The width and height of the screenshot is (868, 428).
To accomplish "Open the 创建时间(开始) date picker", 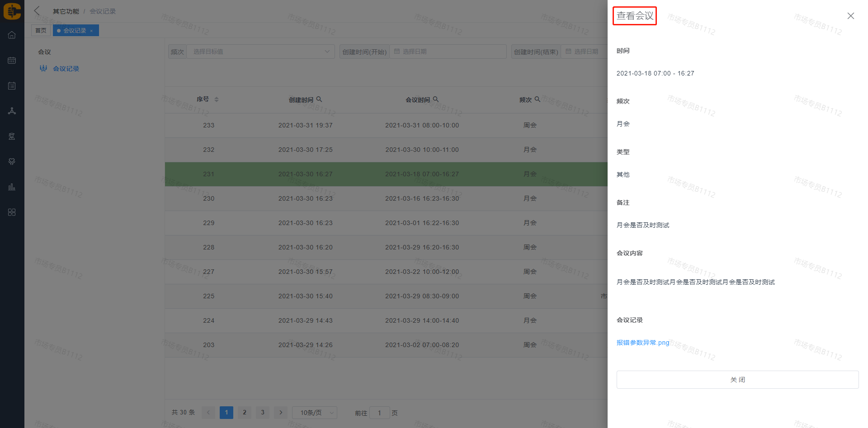I will point(448,52).
